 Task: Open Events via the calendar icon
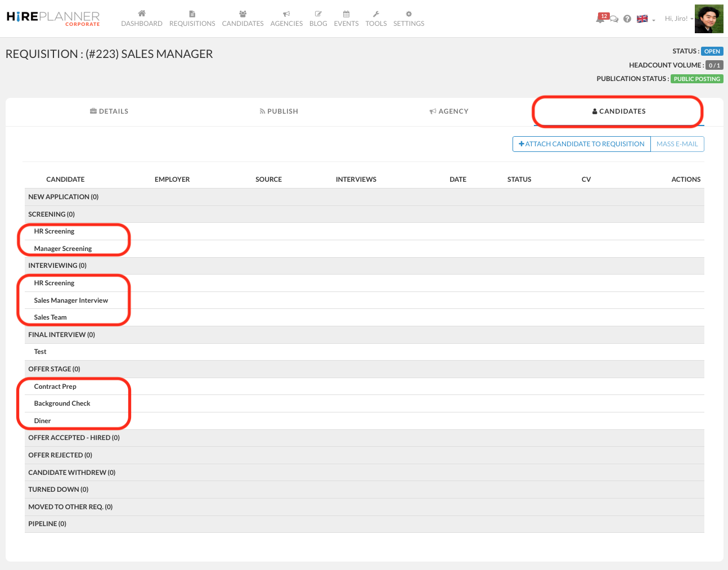pyautogui.click(x=346, y=14)
